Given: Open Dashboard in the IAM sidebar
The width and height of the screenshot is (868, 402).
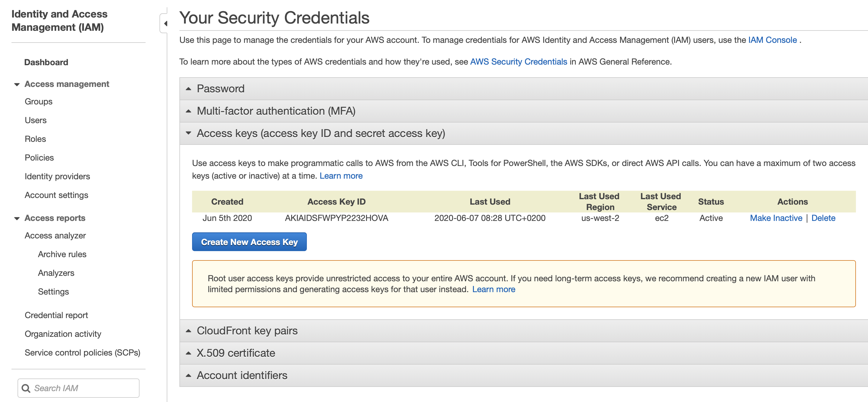Looking at the screenshot, I should (x=46, y=62).
